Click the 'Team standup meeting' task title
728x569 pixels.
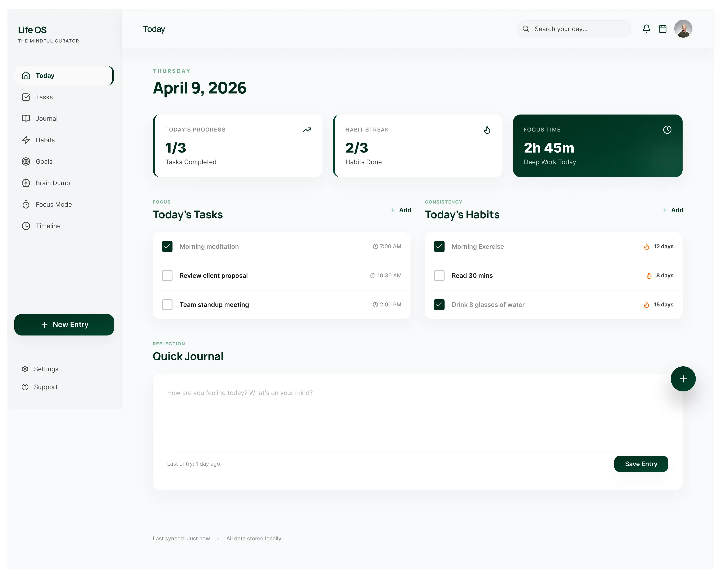214,305
